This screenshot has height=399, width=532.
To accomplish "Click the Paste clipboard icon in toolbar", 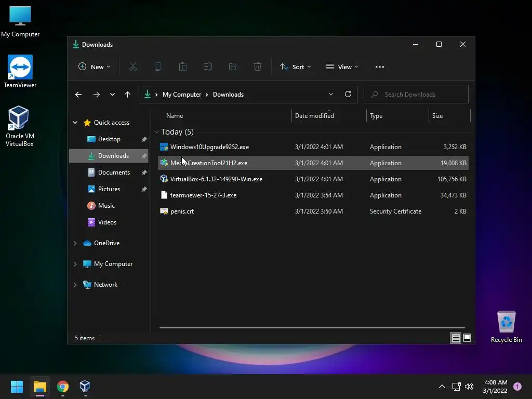I will 183,67.
